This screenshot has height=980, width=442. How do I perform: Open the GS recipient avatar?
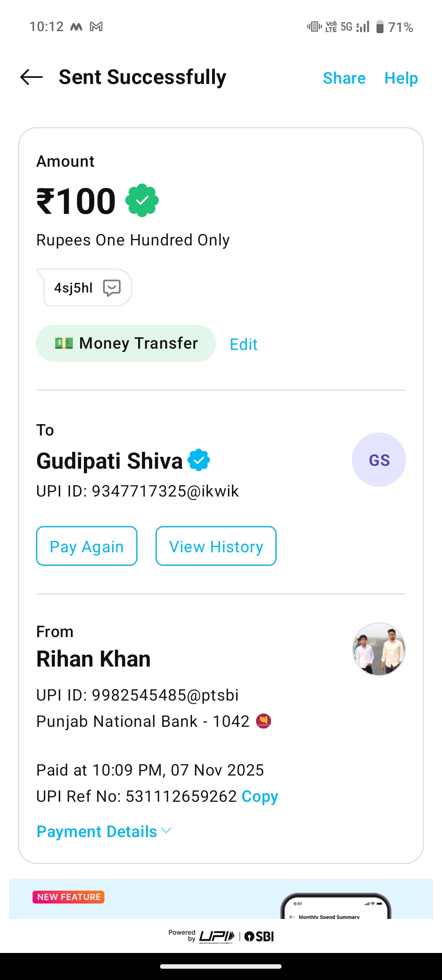point(379,460)
